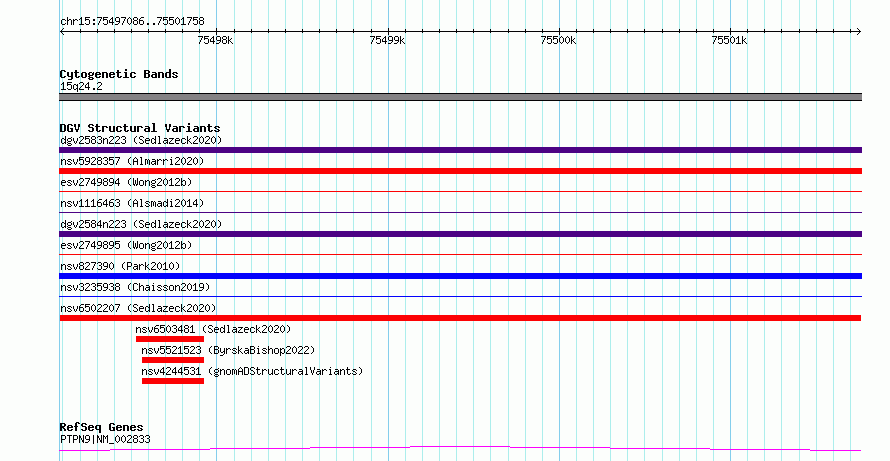The width and height of the screenshot is (890, 461).
Task: Open nsv3235938 (Chaisson2019) variant
Action: [135, 287]
